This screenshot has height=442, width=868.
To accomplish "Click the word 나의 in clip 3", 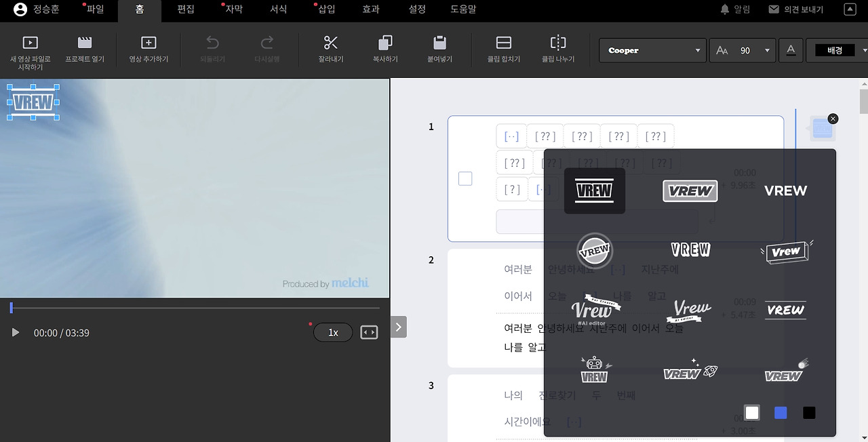I will click(x=513, y=395).
